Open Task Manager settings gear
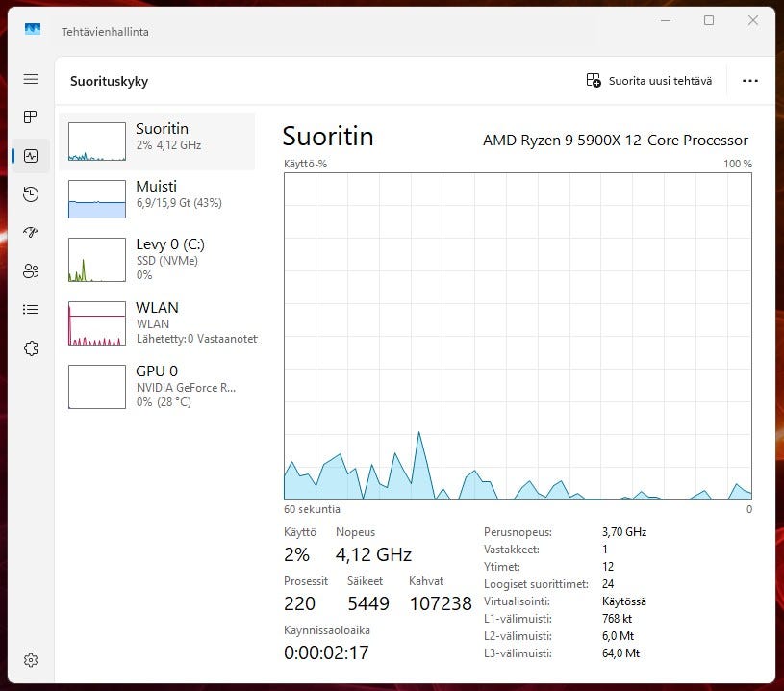This screenshot has width=784, height=691. [x=31, y=660]
